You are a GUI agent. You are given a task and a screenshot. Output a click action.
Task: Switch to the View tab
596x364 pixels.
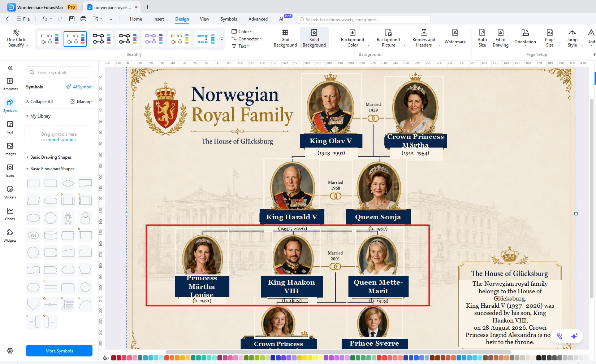204,19
